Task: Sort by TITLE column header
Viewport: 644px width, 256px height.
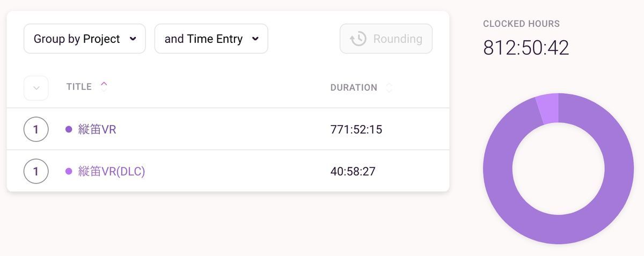Action: (79, 87)
